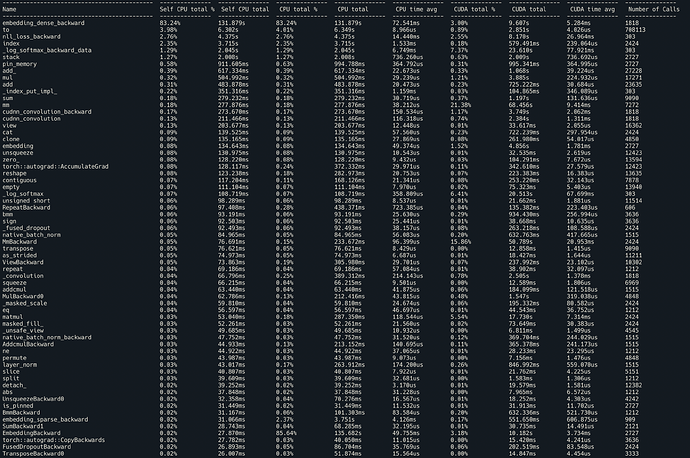This screenshot has height=458, width=690.
Task: Click the 72.541ms CPU time avg value
Action: coord(406,23)
